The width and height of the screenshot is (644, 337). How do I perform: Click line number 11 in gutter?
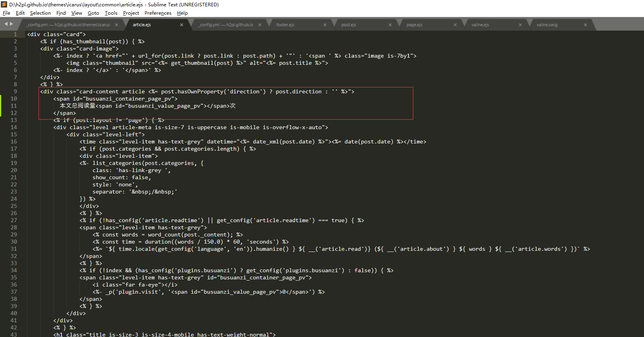coord(14,106)
